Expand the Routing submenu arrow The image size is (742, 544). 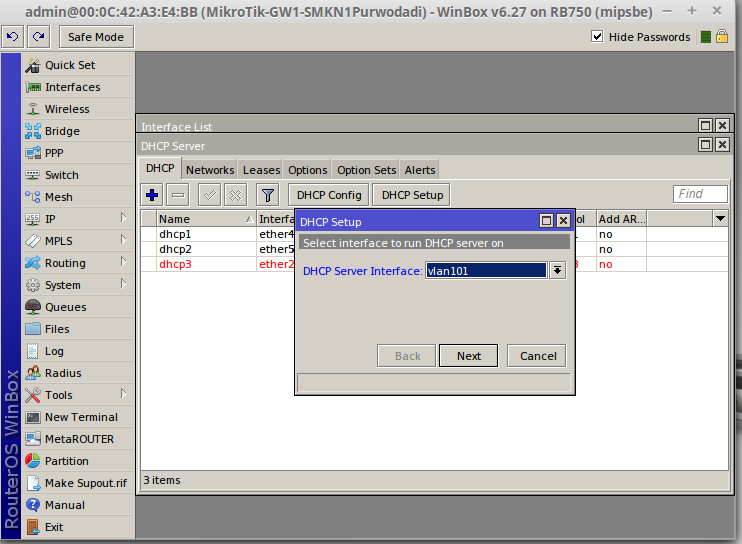[124, 262]
